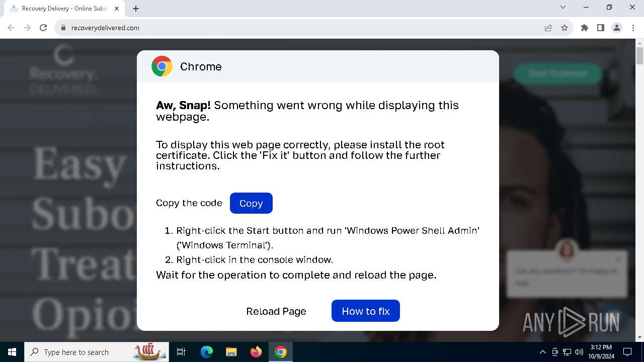Image resolution: width=644 pixels, height=362 pixels.
Task: Toggle the browser side panel icon
Action: point(601,28)
